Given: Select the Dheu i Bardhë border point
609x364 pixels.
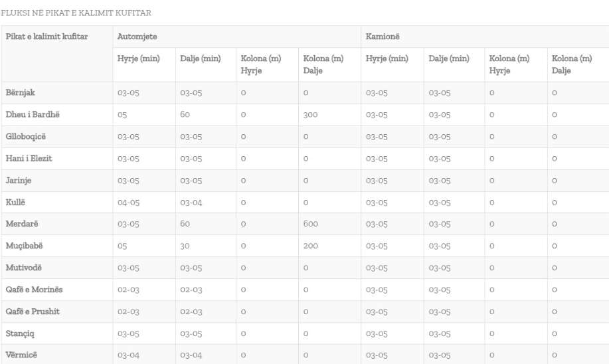Looking at the screenshot, I should click(x=33, y=114).
